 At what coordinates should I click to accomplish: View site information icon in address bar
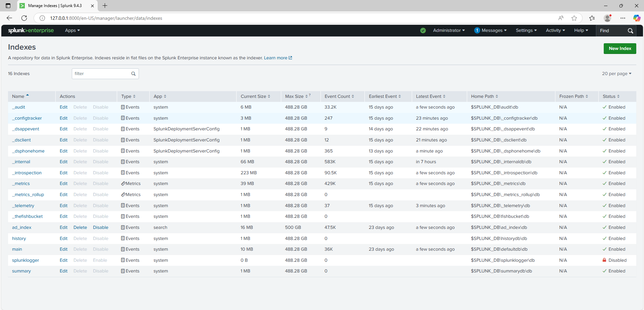42,18
